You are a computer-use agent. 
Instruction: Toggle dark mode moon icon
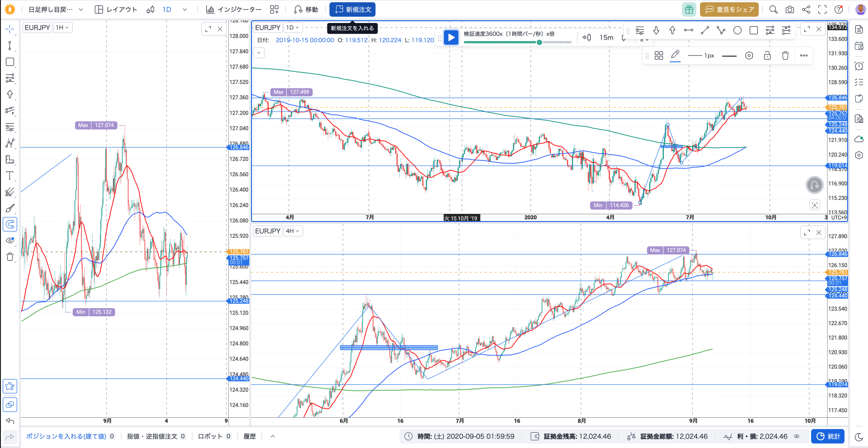[859, 437]
